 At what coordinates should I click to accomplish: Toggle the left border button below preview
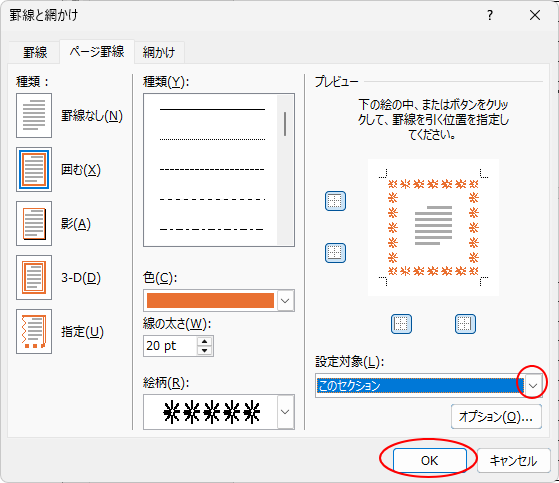coord(401,324)
